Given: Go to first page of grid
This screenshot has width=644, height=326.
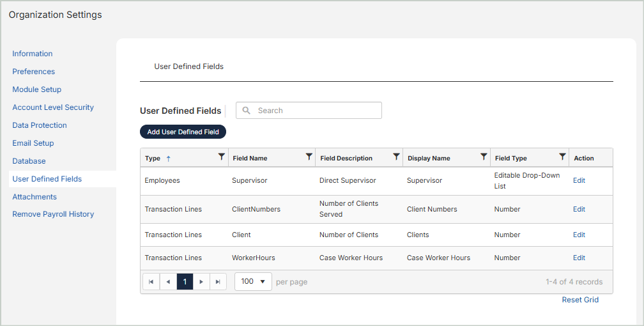Looking at the screenshot, I should pos(151,282).
